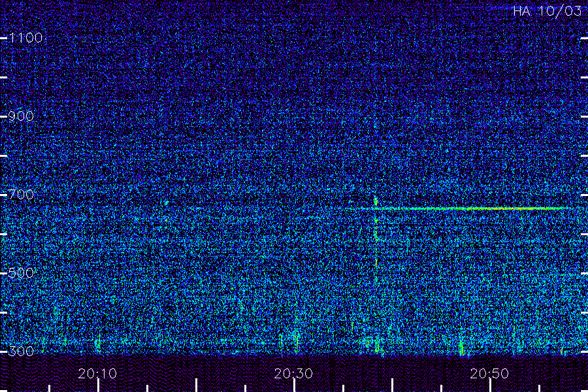Viewport: 588px width, 392px height.
Task: Click the HA 10/03 header text
Action: [x=547, y=11]
